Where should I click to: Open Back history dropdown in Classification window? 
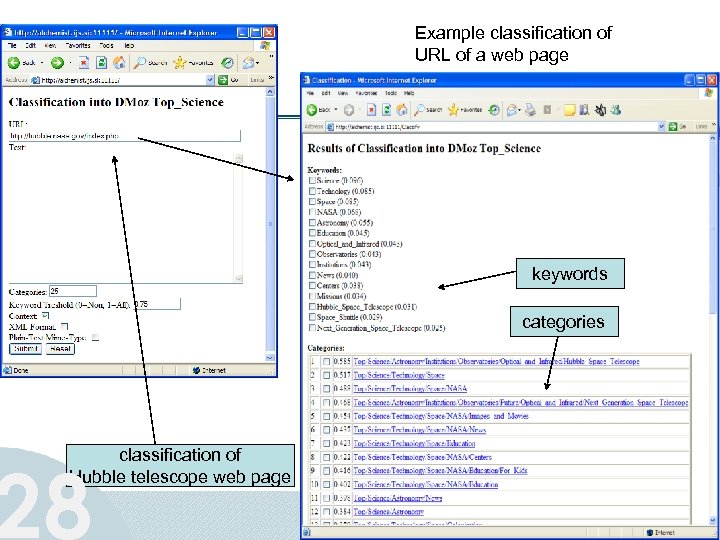pos(336,110)
